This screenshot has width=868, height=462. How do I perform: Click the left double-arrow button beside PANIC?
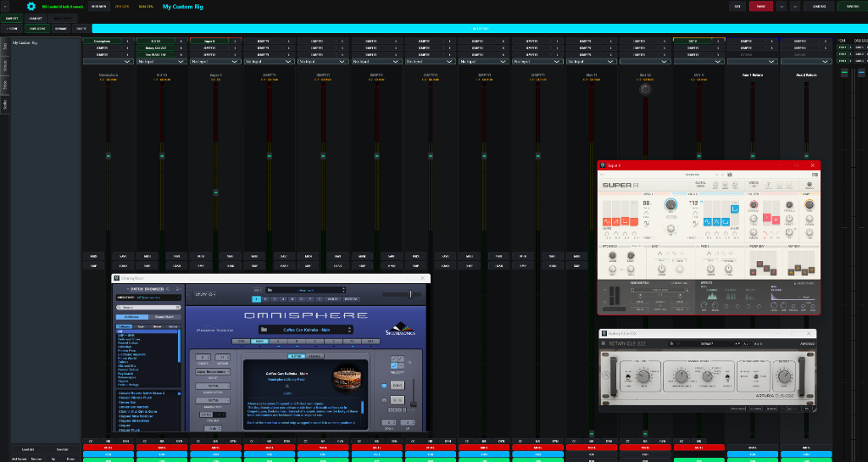(782, 6)
